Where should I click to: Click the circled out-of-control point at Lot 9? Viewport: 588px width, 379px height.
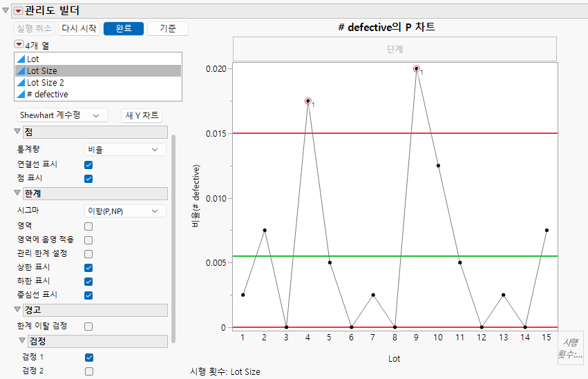click(416, 69)
